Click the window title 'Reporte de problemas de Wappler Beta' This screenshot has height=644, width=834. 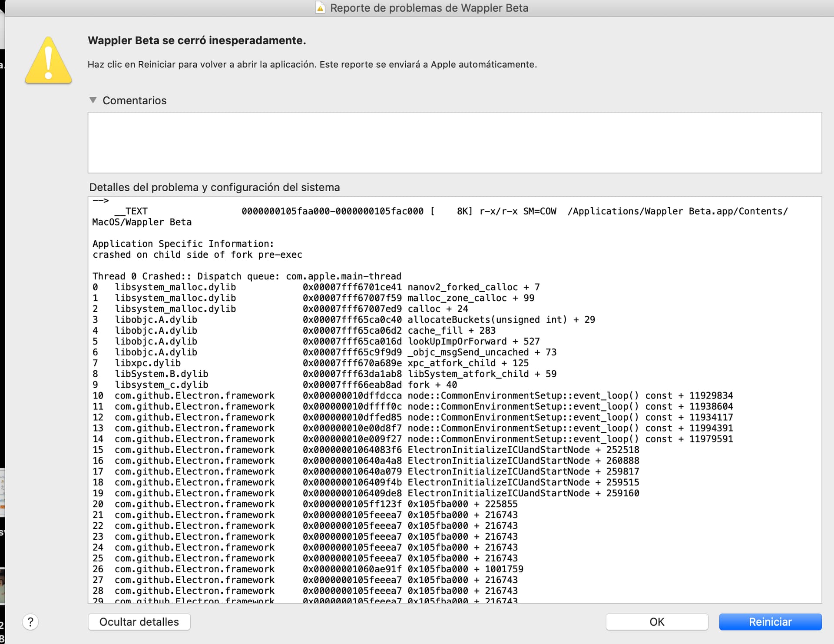429,8
